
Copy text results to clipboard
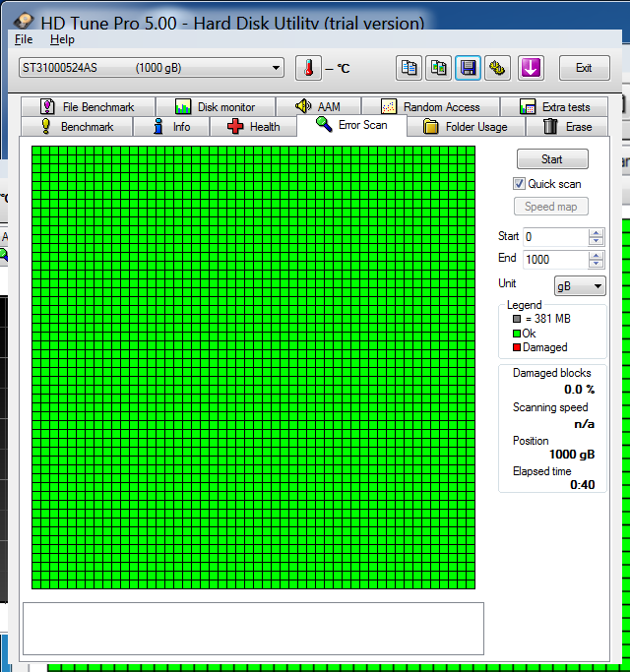[409, 68]
